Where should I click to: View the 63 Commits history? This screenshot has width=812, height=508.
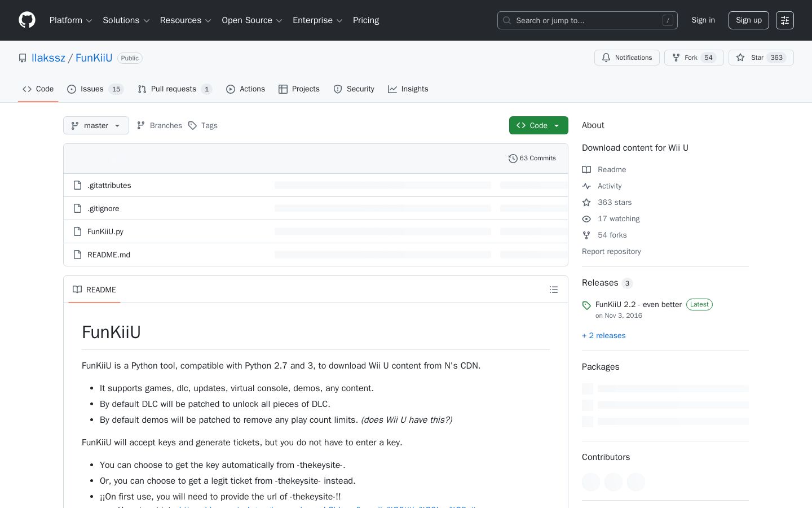point(532,158)
